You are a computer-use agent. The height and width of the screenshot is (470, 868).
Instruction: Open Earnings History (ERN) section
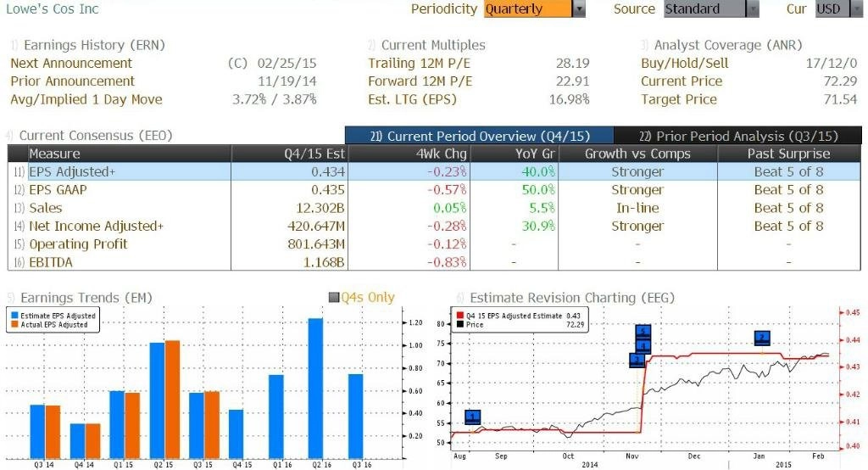coord(94,45)
